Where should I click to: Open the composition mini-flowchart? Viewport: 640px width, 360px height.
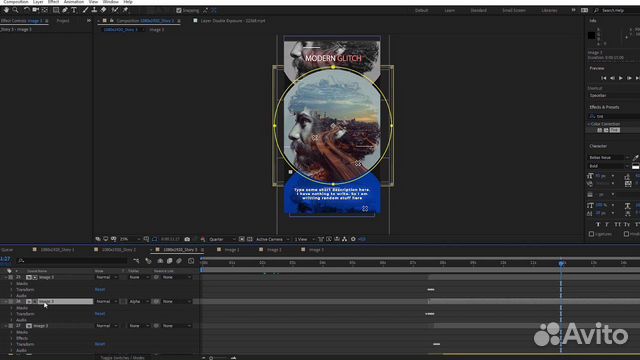click(x=136, y=261)
